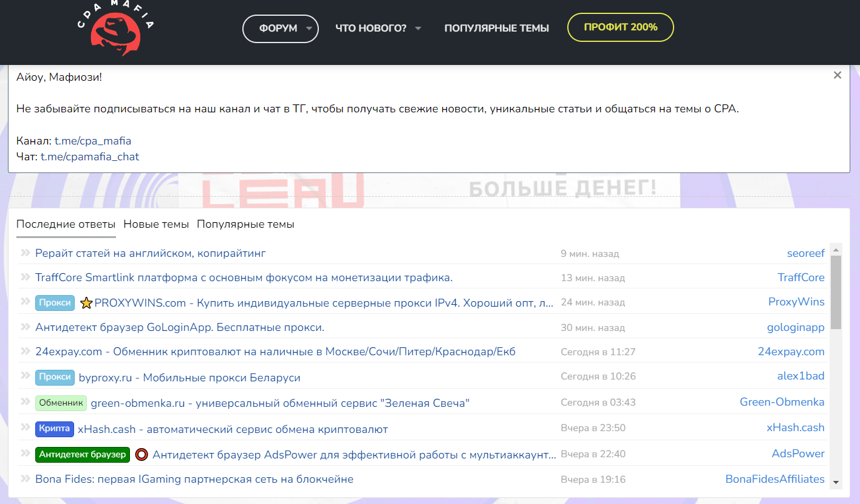Viewport: 860px width, 504px height.
Task: Open the t.me/cpa_mafia channel link
Action: (92, 140)
